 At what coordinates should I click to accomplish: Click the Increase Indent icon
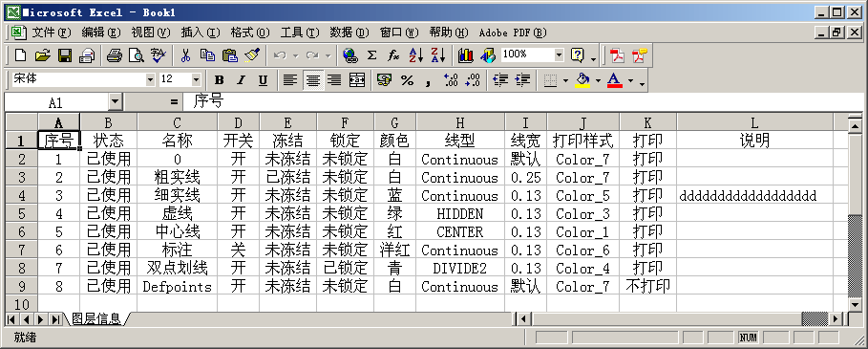coord(522,80)
